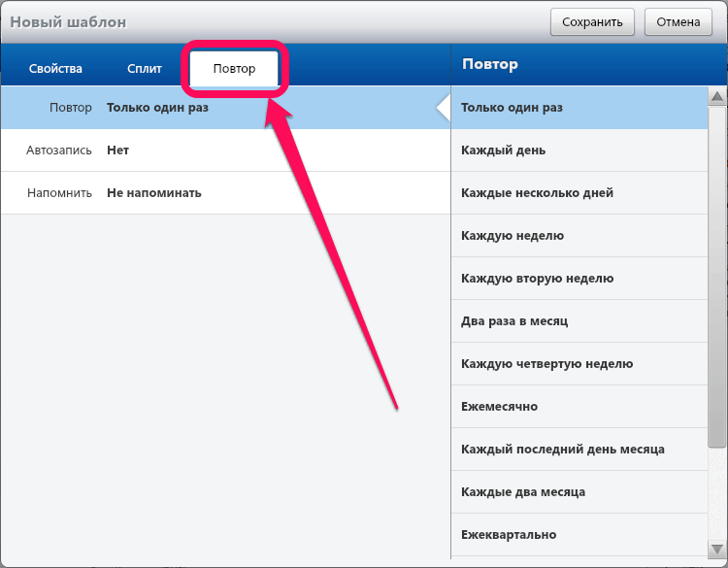Viewport: 728px width, 568px height.
Task: Open the Сплит tab
Action: 145,69
